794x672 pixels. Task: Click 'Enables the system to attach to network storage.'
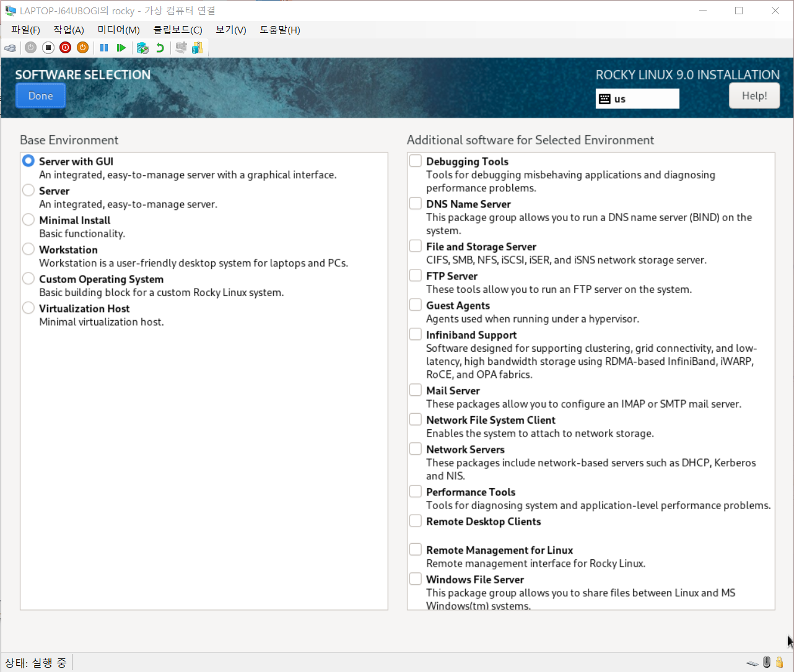click(540, 434)
